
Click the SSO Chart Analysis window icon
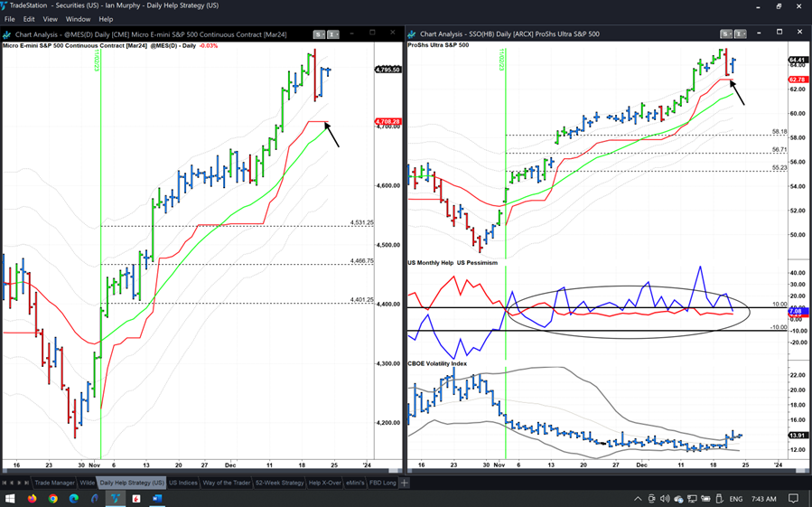coord(412,34)
